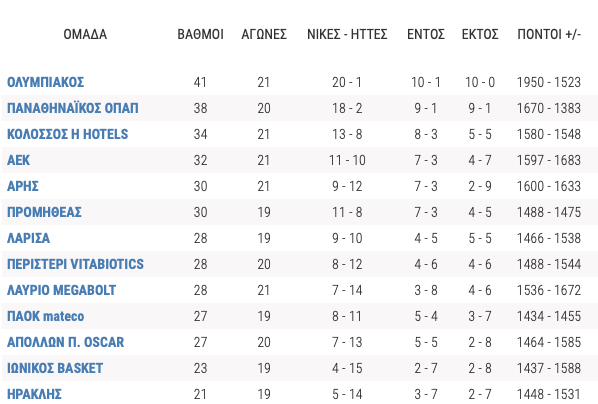Select the ΛΑΥΡΙΟ MEGABOLT team link
This screenshot has height=404, width=598.
(61, 290)
